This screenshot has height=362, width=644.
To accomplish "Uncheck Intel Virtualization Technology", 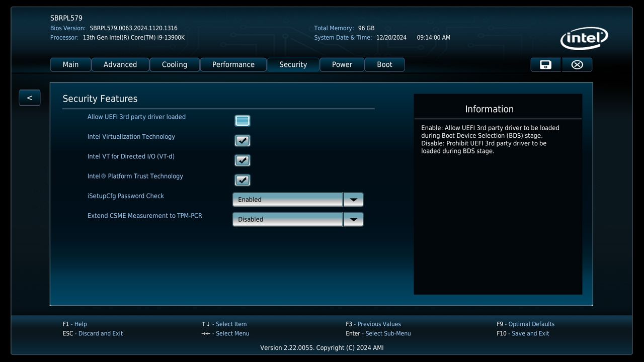I will point(243,140).
